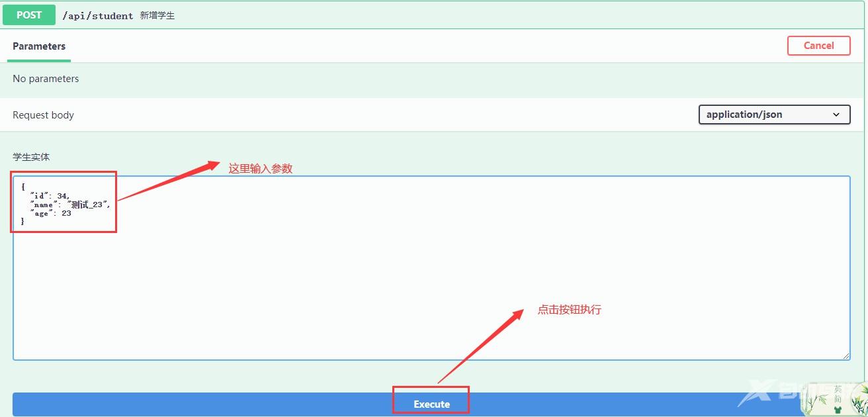The image size is (868, 417).
Task: Cancel the try-it-out mode
Action: point(819,46)
